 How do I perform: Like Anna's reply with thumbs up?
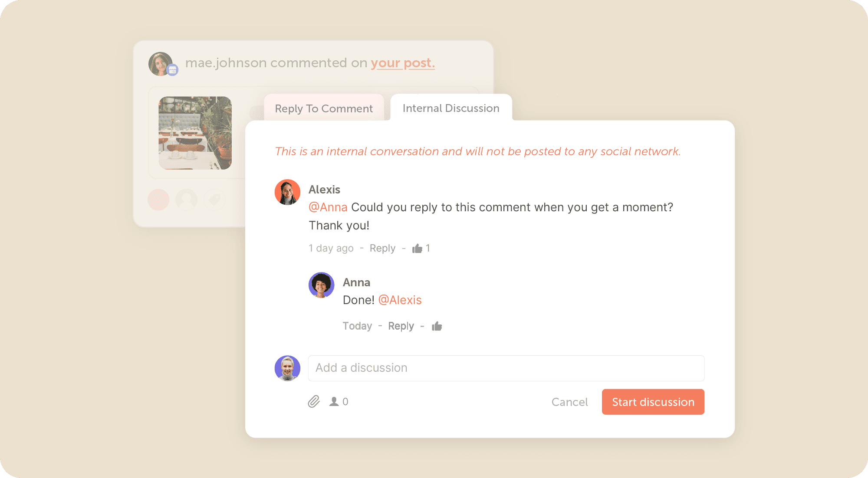pyautogui.click(x=437, y=326)
